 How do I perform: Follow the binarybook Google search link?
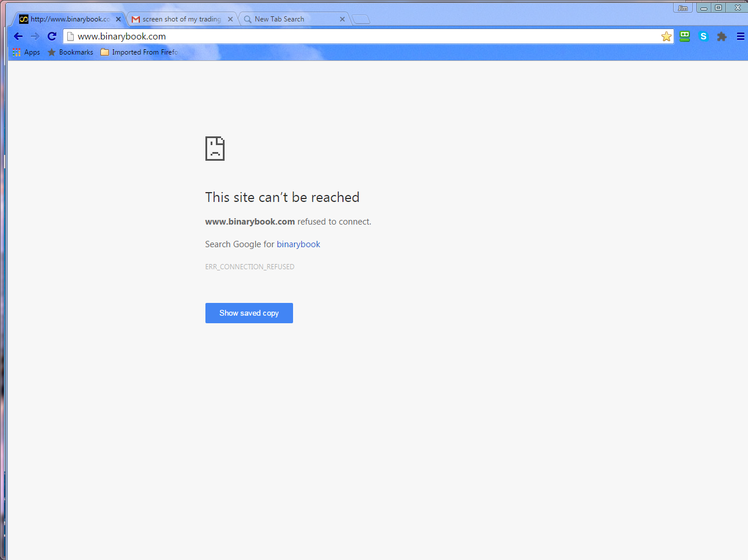298,244
